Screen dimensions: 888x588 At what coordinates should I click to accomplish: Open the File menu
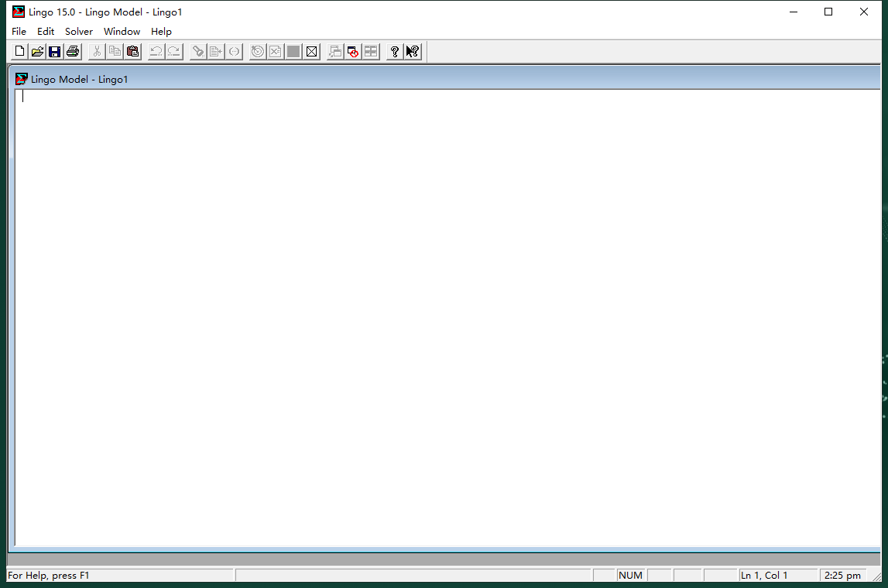click(x=19, y=32)
